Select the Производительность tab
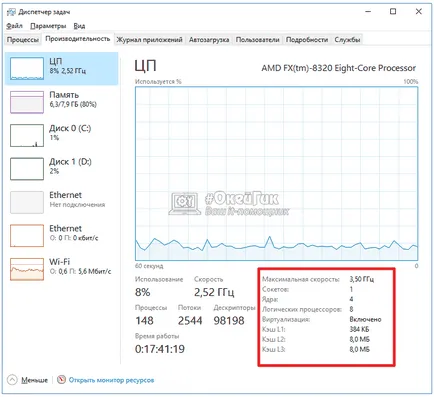The width and height of the screenshot is (434, 397). 78,39
